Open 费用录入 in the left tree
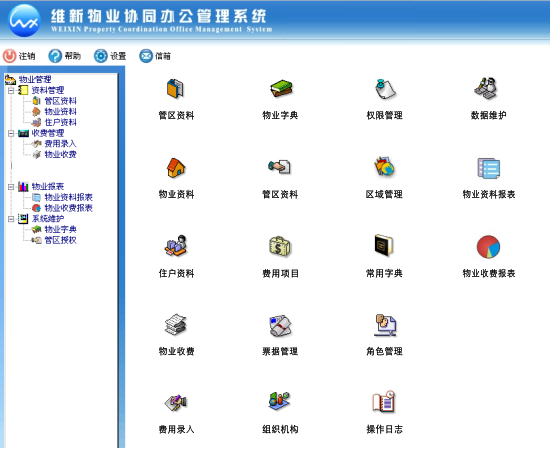Image resolution: width=550 pixels, height=455 pixels. [x=60, y=143]
